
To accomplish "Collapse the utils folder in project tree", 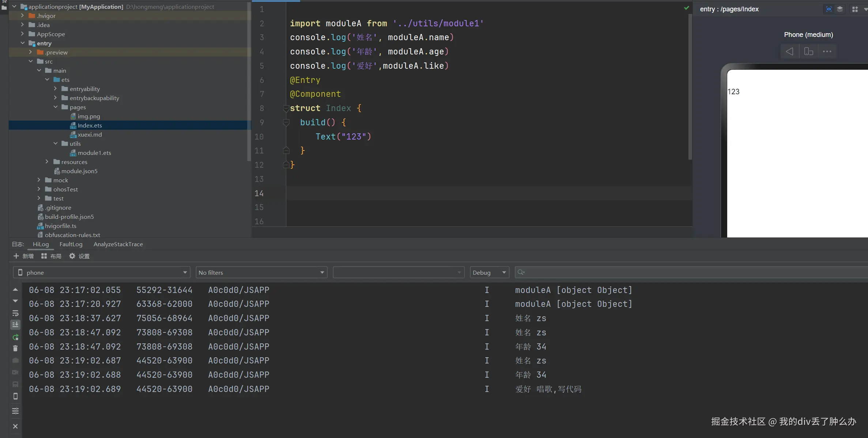I will pyautogui.click(x=56, y=144).
